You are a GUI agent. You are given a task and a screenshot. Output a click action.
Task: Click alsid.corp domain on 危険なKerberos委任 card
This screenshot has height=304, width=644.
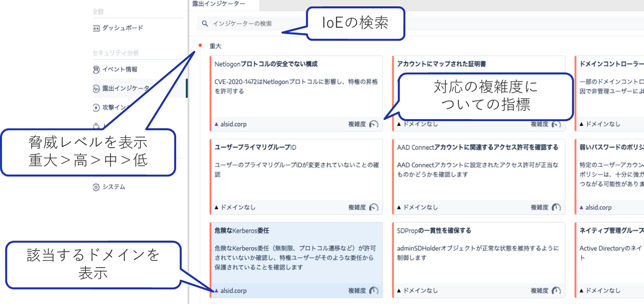(x=233, y=291)
